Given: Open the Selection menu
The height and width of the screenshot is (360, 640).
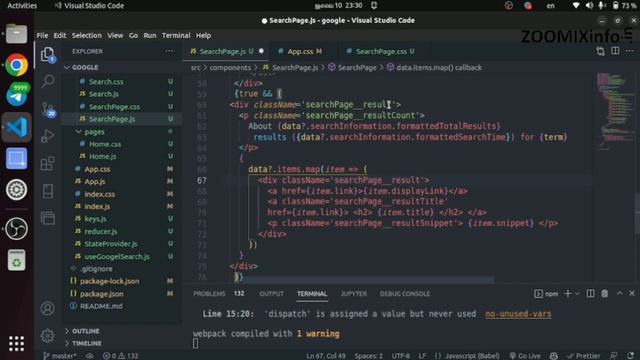Looking at the screenshot, I should 87,36.
